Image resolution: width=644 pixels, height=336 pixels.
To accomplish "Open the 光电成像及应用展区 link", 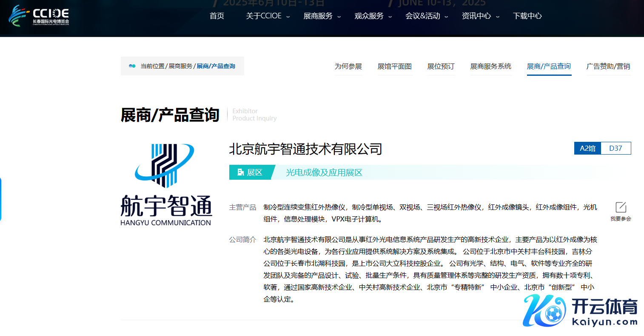I will (x=324, y=172).
